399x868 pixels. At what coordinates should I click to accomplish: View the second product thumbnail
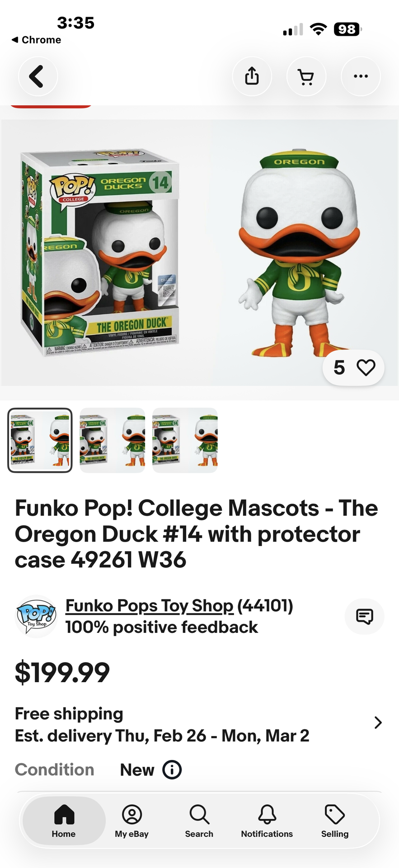click(113, 440)
